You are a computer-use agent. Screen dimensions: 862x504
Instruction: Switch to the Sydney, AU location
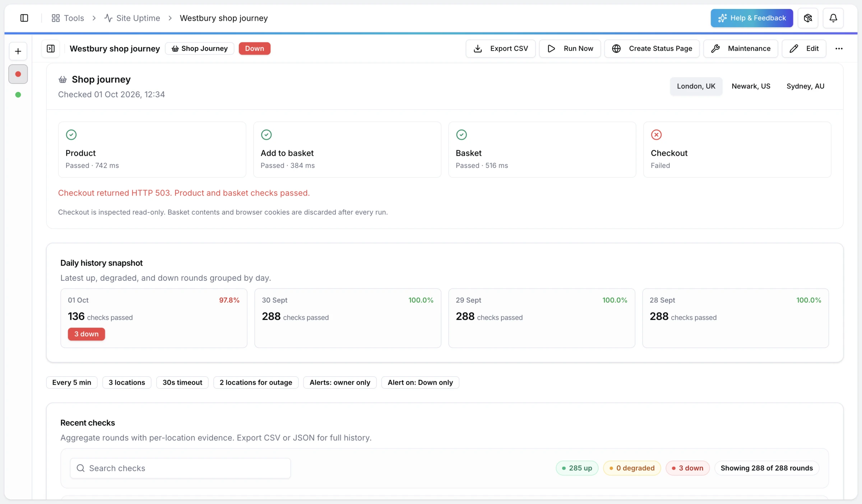[x=805, y=86]
